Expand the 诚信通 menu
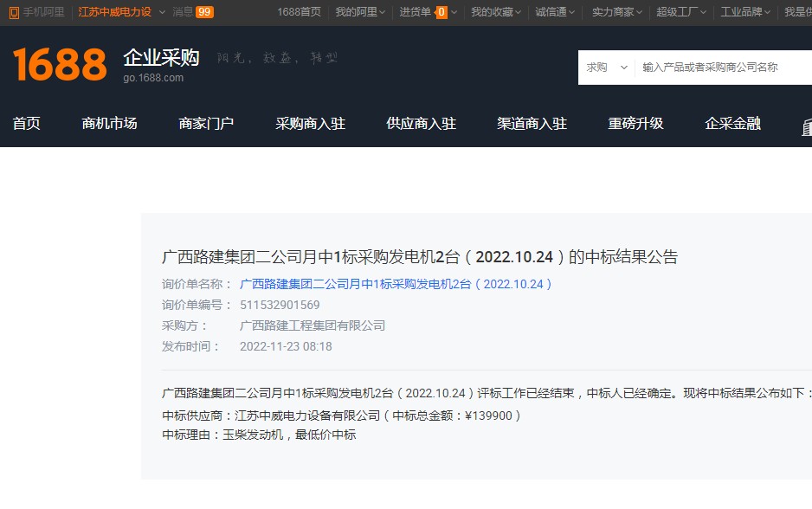This screenshot has width=812, height=509. 555,12
